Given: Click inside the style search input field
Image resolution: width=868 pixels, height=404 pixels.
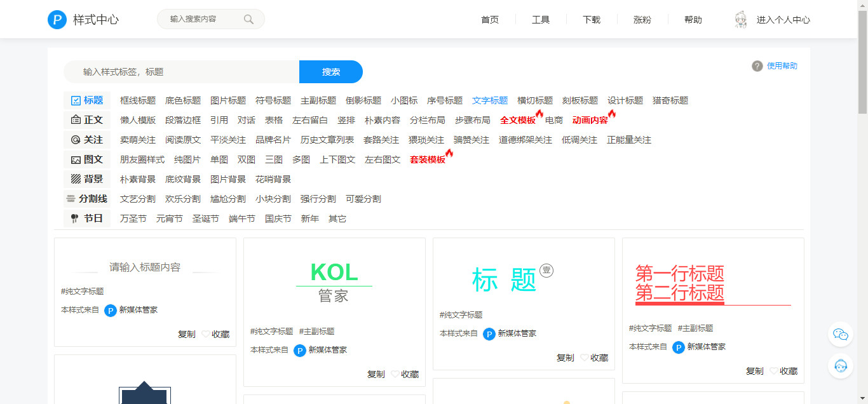Looking at the screenshot, I should coord(178,72).
